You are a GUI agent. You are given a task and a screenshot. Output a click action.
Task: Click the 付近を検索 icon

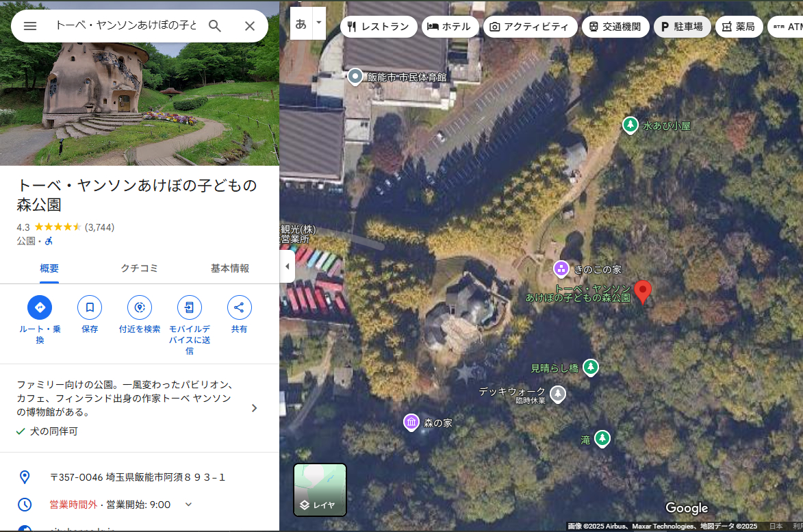pyautogui.click(x=139, y=307)
